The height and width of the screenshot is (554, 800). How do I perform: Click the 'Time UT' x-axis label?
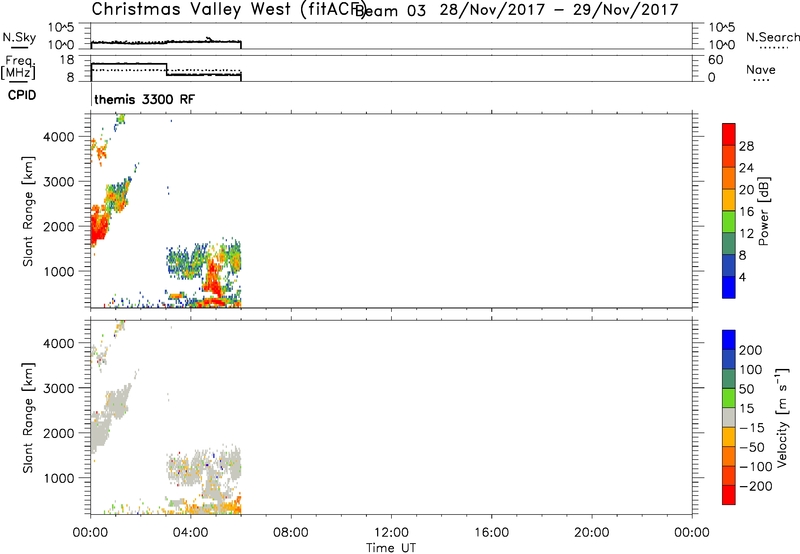pos(391,548)
